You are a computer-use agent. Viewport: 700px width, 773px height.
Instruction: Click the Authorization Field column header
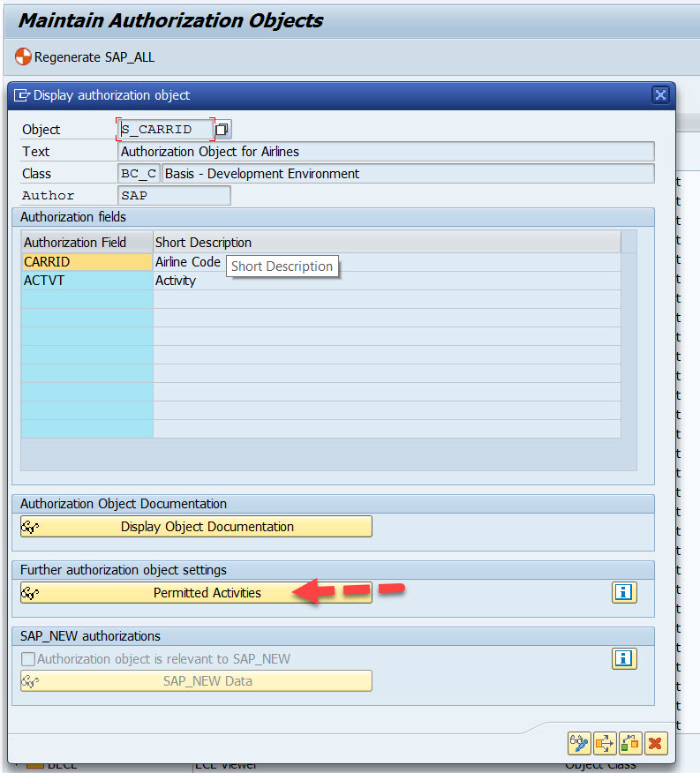point(87,243)
